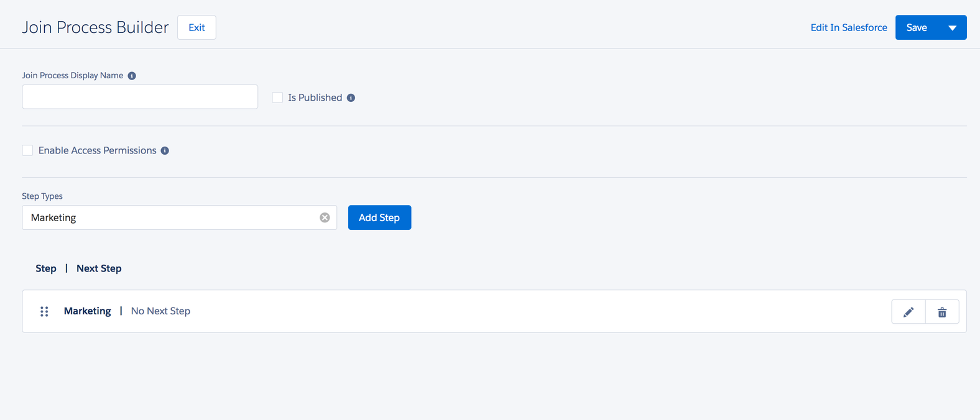The image size is (980, 420).
Task: Show info tooltip for Is Published
Action: click(x=351, y=98)
